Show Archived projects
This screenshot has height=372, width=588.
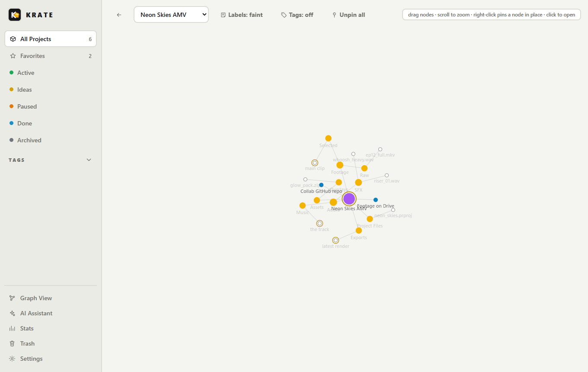[x=51, y=140]
